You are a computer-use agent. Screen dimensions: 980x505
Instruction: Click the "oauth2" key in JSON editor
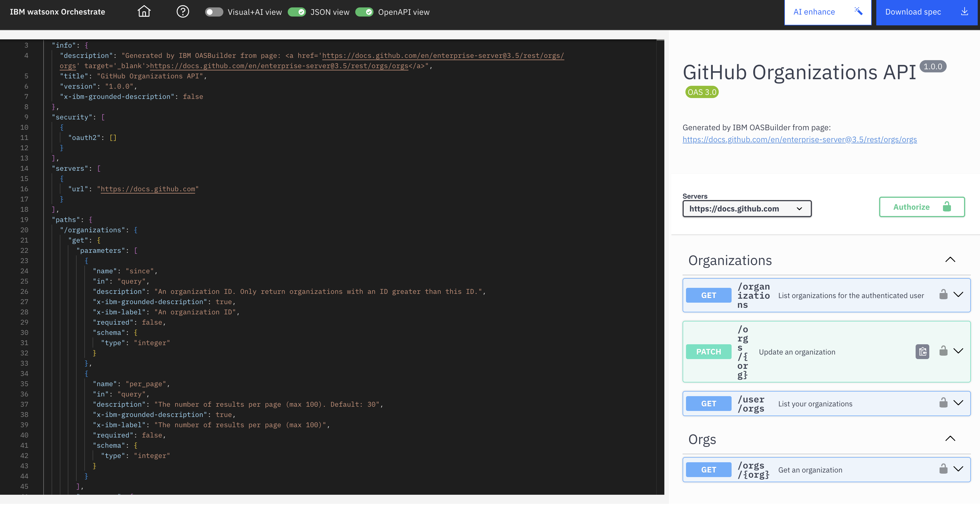pos(84,138)
